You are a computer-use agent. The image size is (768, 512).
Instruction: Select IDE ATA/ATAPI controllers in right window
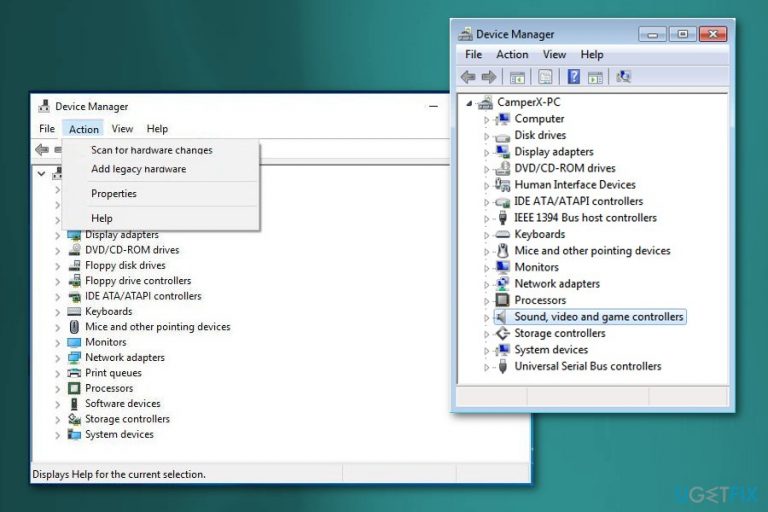pos(578,201)
